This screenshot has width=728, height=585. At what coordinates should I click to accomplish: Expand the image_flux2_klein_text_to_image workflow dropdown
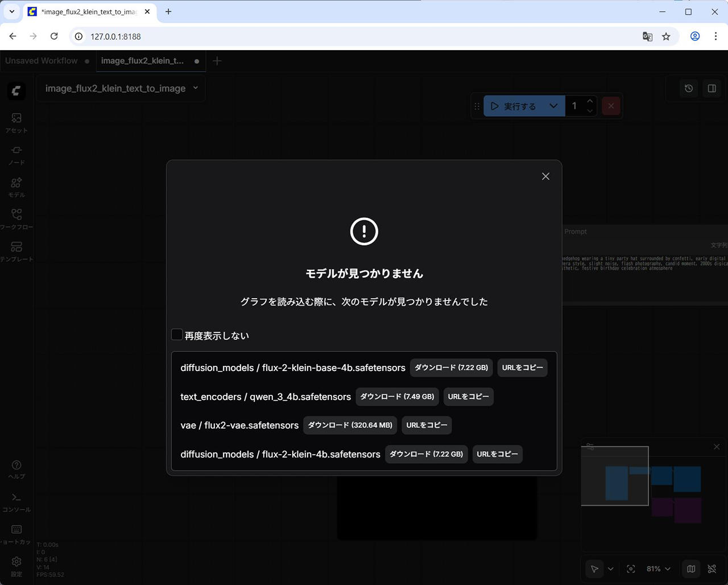pos(195,88)
